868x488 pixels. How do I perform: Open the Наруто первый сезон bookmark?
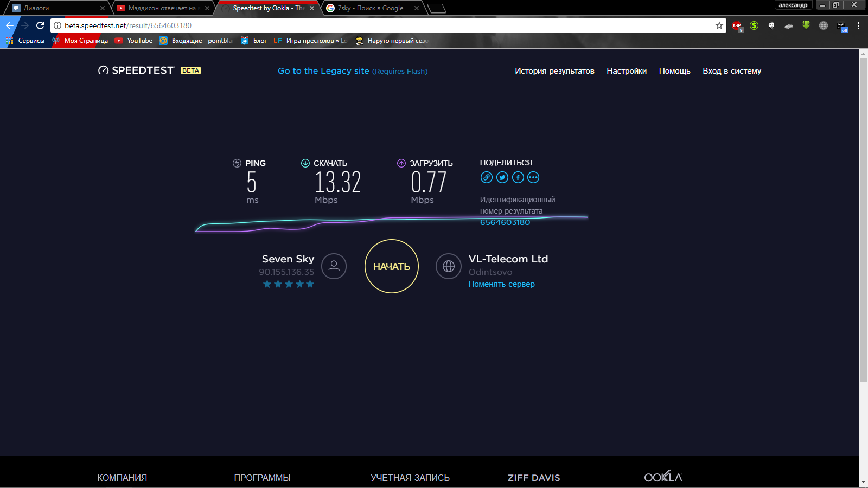pyautogui.click(x=392, y=41)
